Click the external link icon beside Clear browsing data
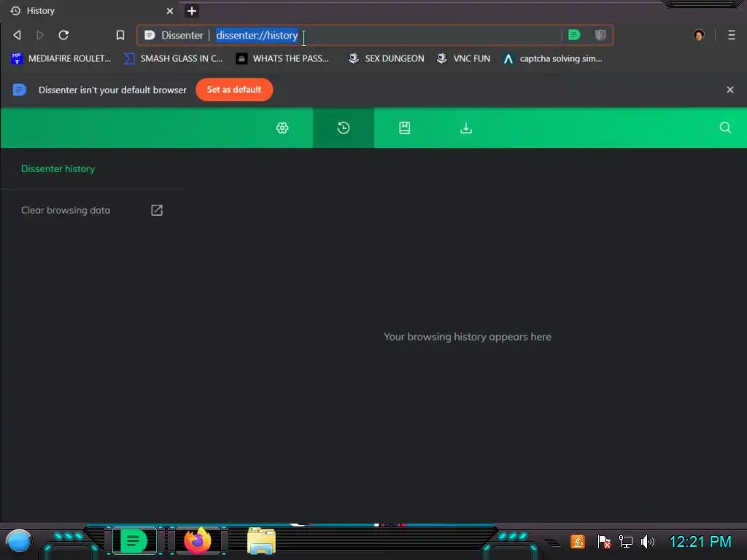Viewport: 747px width, 560px height. (x=157, y=210)
